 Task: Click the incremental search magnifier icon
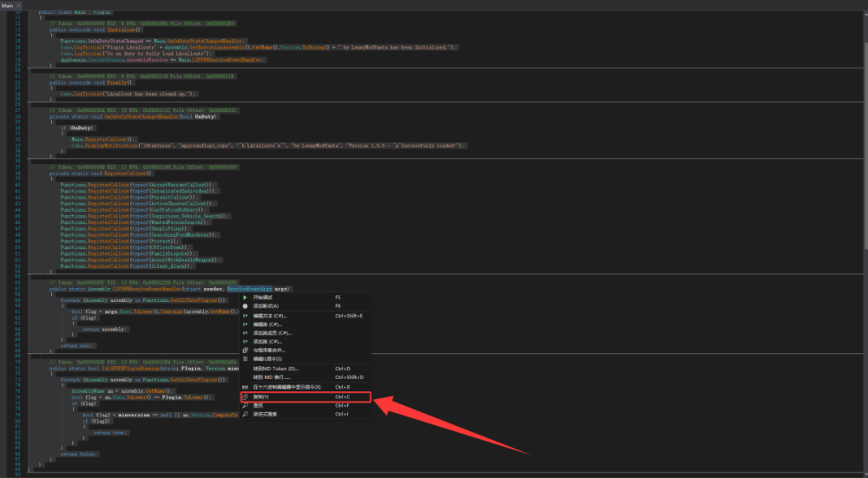[x=246, y=414]
